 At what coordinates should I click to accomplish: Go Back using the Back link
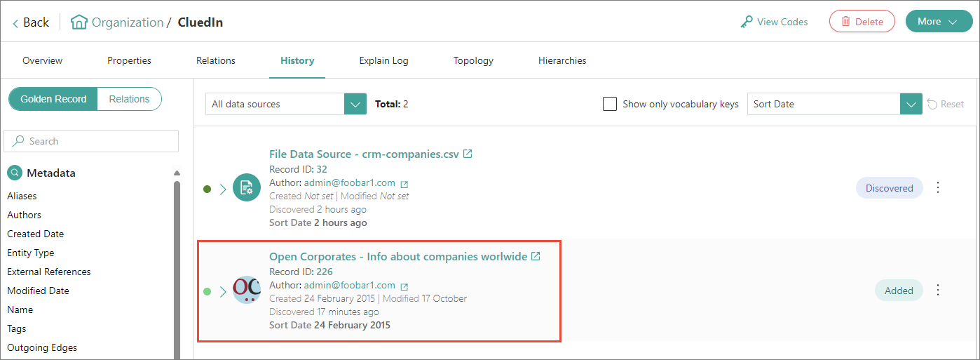tap(31, 22)
